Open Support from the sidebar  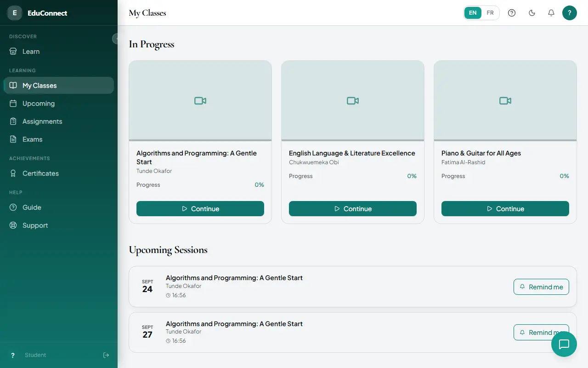59,225
